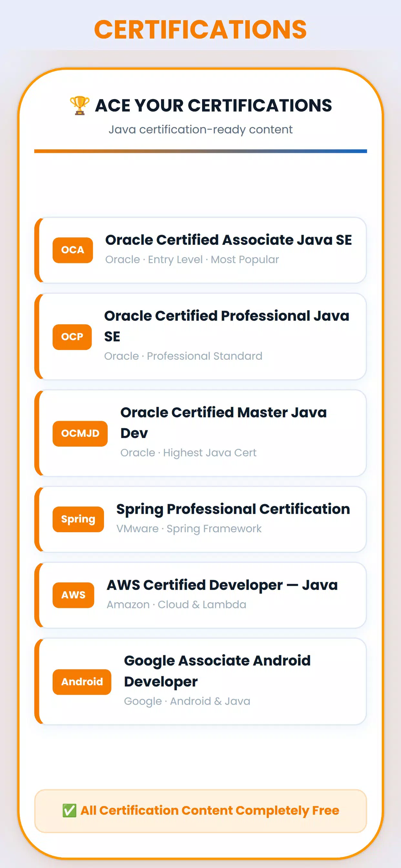This screenshot has width=401, height=868.
Task: Click Google · Android & Java text
Action: 187,701
